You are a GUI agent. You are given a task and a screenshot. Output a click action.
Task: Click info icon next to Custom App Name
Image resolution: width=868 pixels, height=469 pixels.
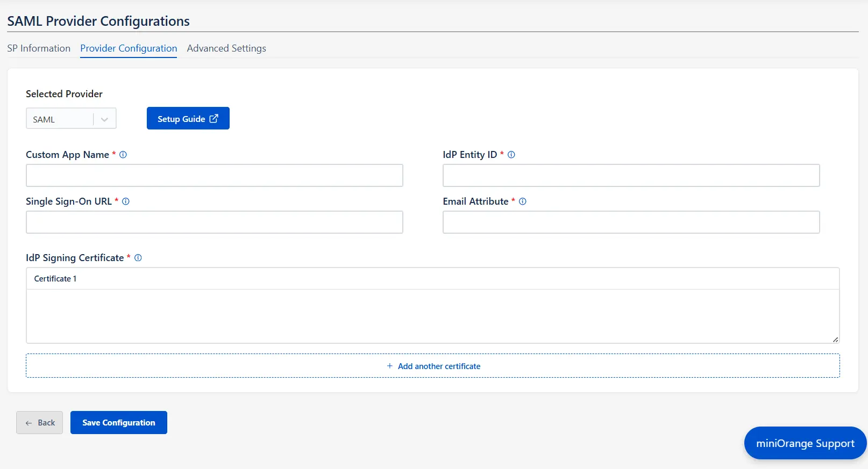123,155
